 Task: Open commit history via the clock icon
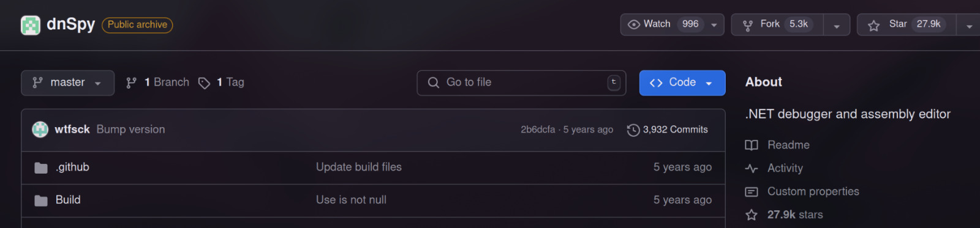tap(633, 130)
